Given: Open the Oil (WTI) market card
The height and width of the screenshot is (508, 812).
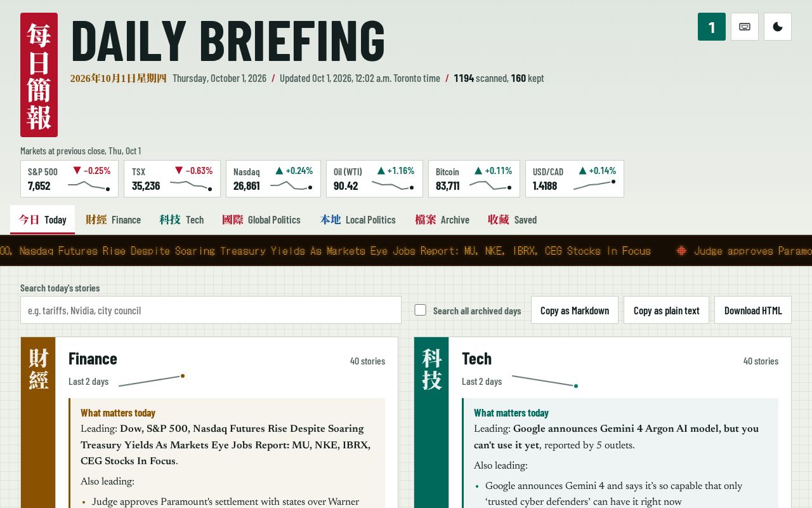Looking at the screenshot, I should (x=374, y=178).
